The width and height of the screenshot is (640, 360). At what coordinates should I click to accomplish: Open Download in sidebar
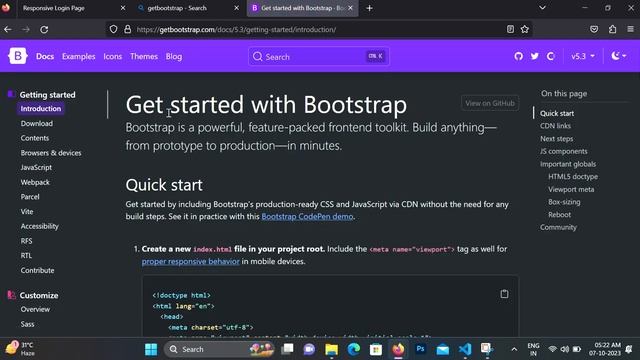coord(37,123)
